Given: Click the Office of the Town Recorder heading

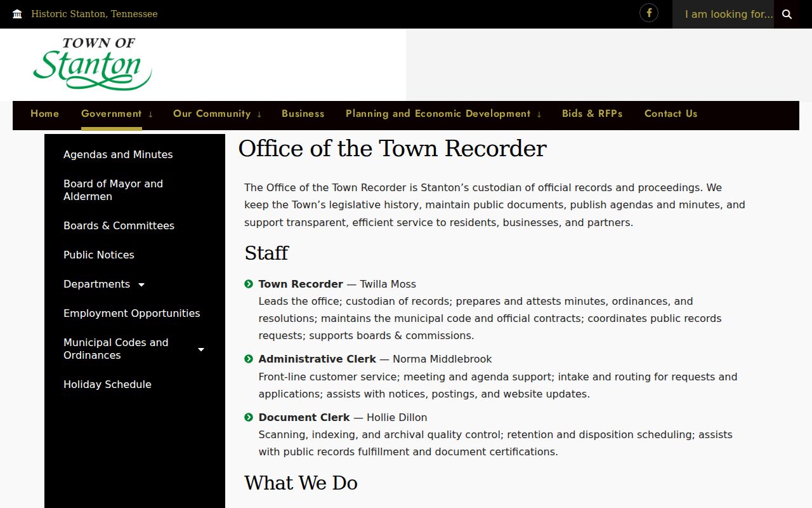Looking at the screenshot, I should coord(392,149).
